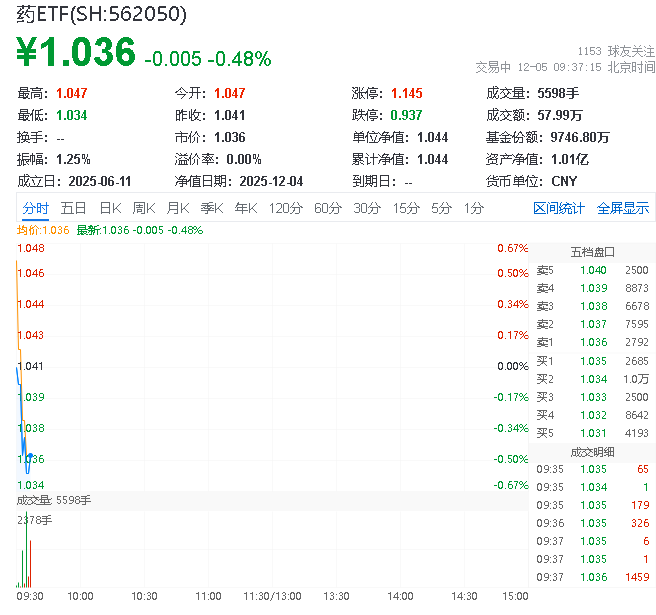Screen dimensions: 656x615
Task: Switch to the 1分 interval tab
Action: point(473,208)
